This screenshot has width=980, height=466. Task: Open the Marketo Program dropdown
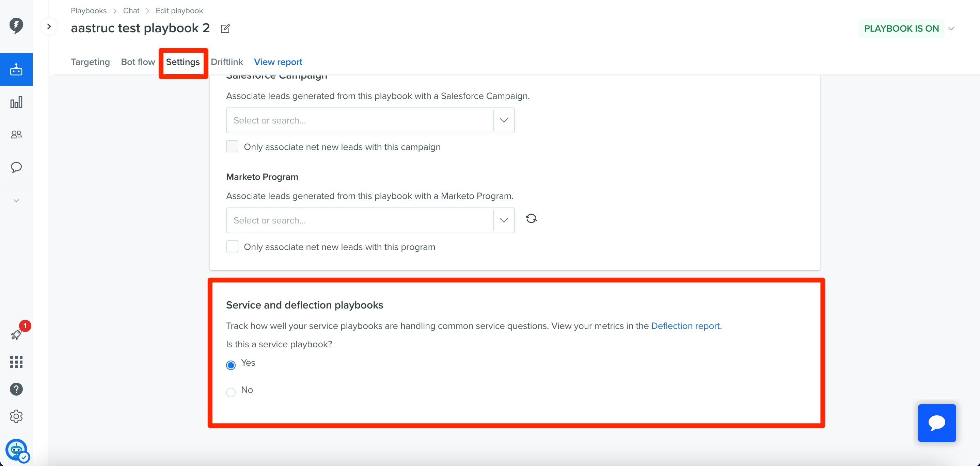coord(504,220)
